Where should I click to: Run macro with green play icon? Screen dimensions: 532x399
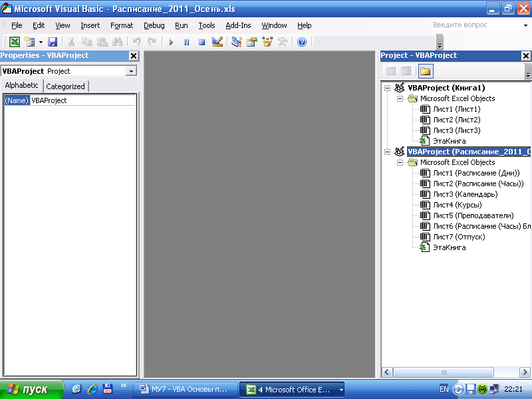(171, 42)
